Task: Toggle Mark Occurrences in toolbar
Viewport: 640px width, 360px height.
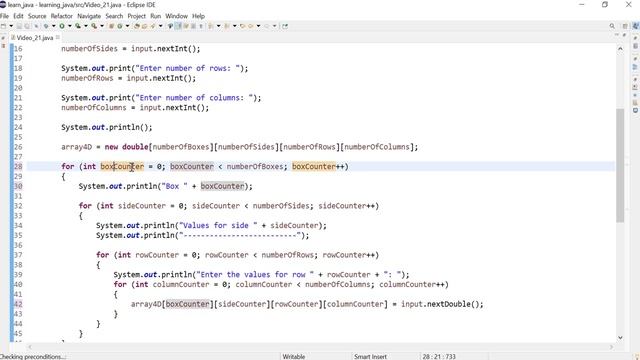Action: pyautogui.click(x=170, y=26)
